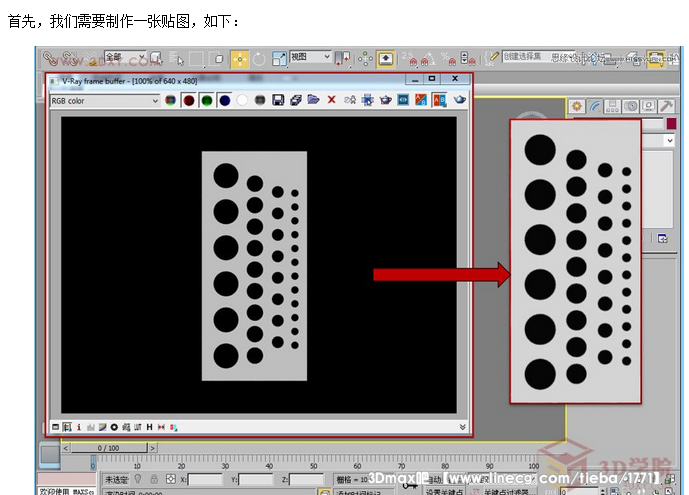Click the object color swatch in command panel
Viewport: 689px width, 495px height.
671,123
